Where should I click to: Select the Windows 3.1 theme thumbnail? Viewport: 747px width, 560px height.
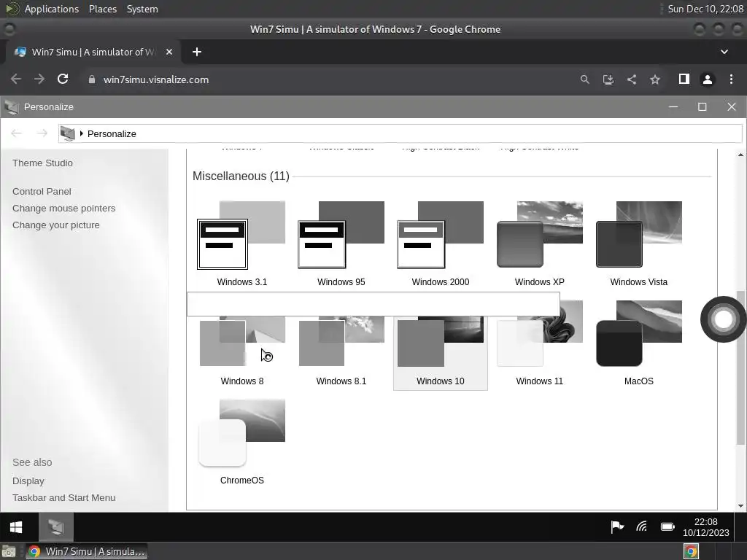(241, 244)
